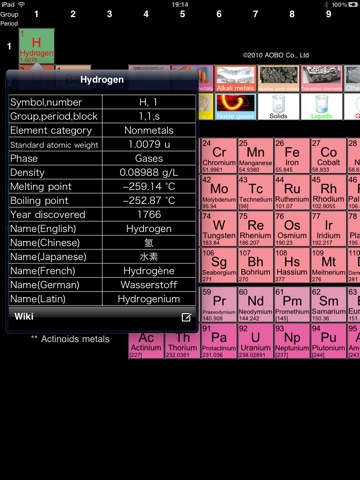Click the 'Gases' phase value

(x=149, y=158)
